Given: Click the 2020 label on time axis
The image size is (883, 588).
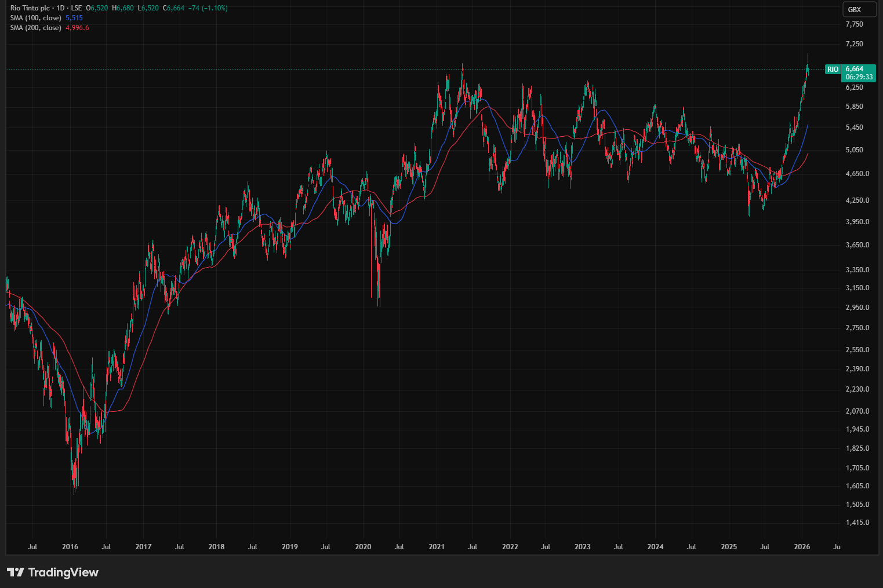Looking at the screenshot, I should tap(363, 547).
